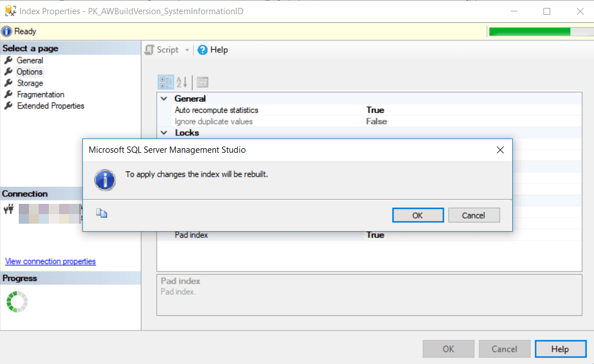Open the Extended Properties page
Screen dimensions: 594x364
(49, 106)
